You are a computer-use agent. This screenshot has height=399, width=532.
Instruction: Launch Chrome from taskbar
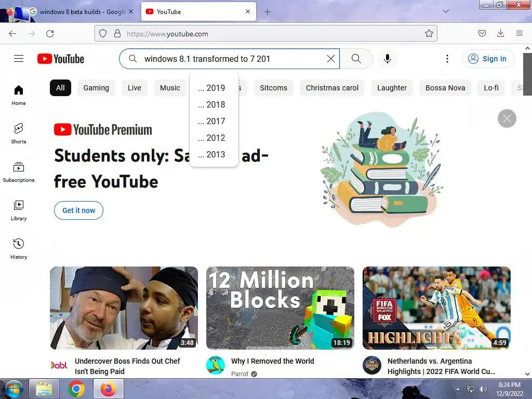(x=76, y=389)
